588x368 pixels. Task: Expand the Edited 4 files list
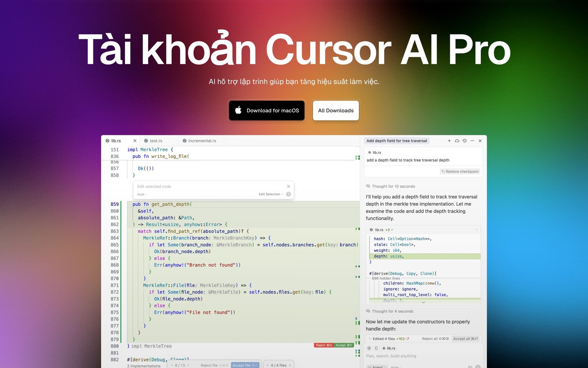tap(370, 339)
